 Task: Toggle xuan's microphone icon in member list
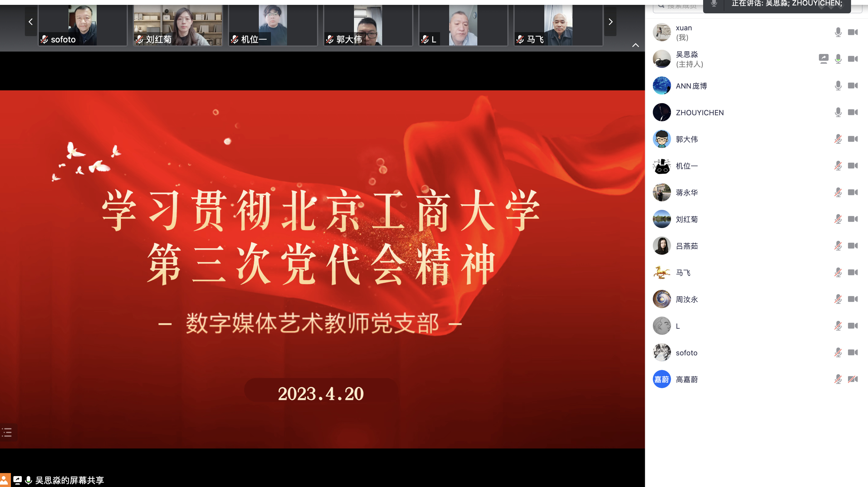point(838,32)
